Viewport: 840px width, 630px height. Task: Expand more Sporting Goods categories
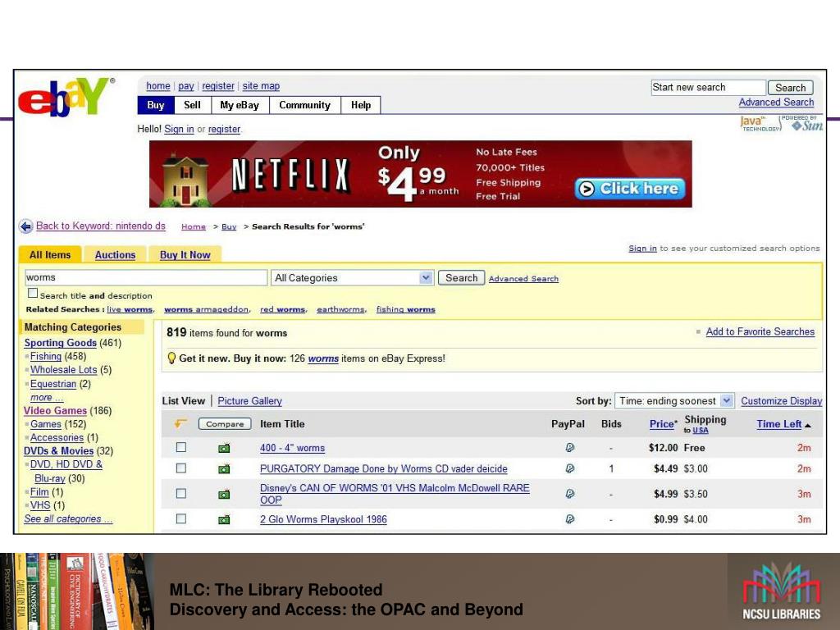[47, 398]
